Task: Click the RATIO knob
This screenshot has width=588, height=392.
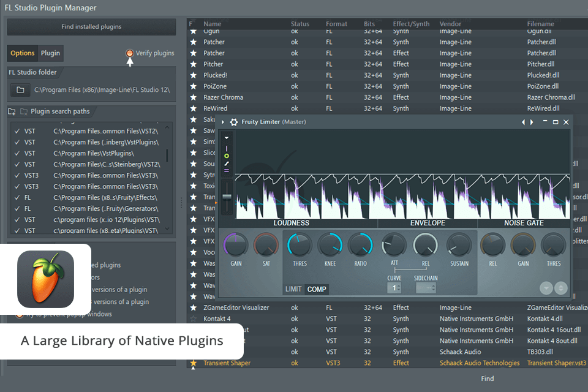Action: point(360,244)
